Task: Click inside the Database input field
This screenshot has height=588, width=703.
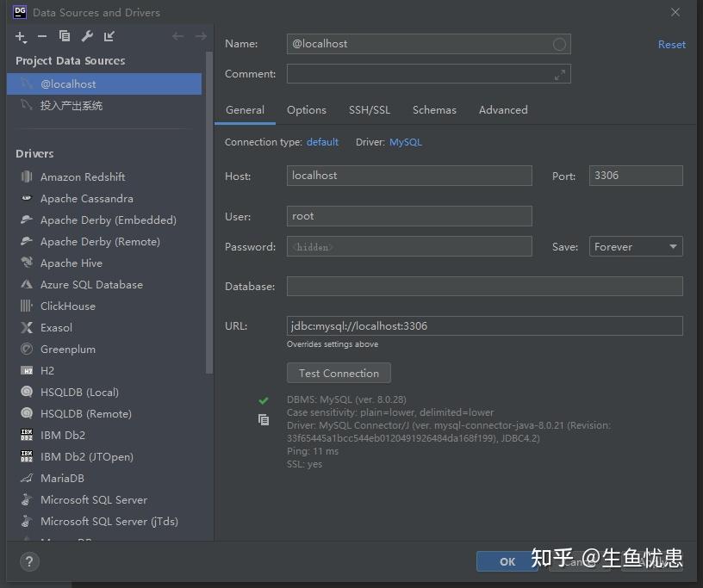Action: tap(484, 286)
